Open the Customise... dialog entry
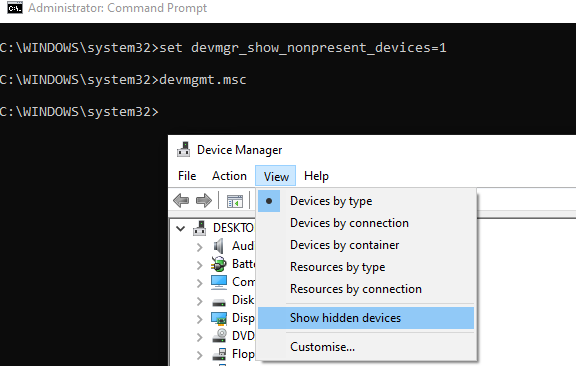 point(366,347)
